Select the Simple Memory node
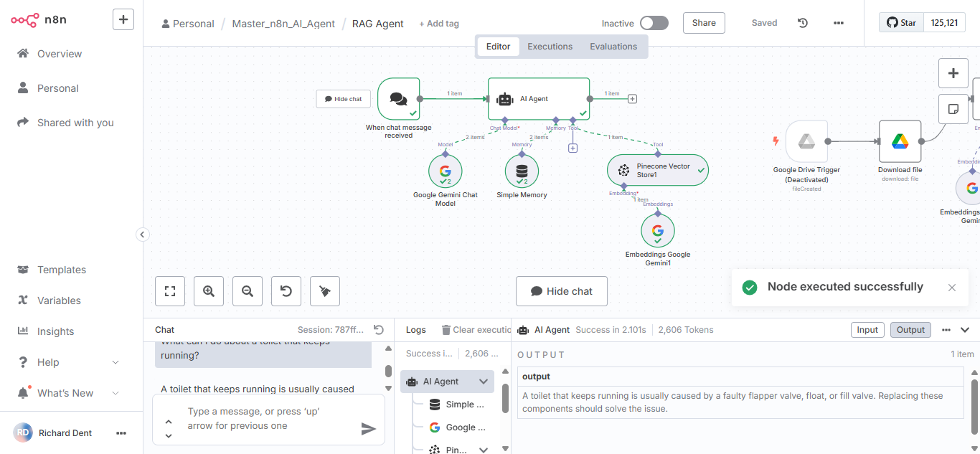Screen dimensions: 980x454 click(522, 171)
